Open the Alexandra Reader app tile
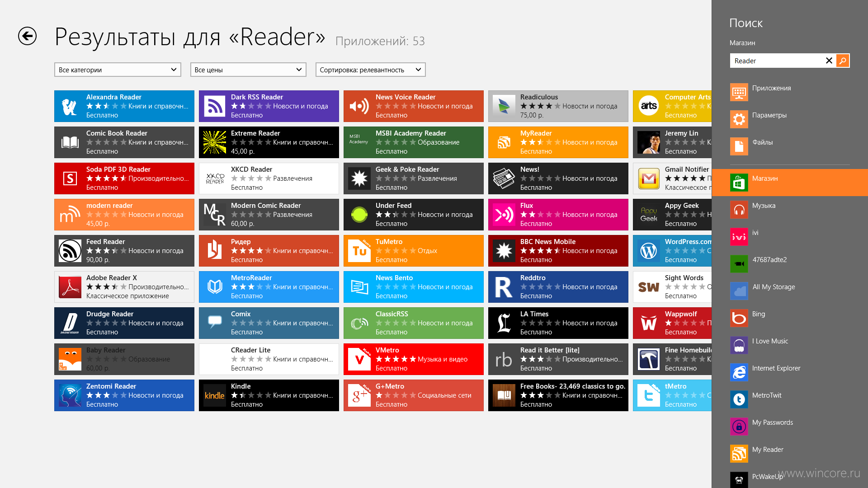Viewport: 868px width, 488px height. [124, 106]
